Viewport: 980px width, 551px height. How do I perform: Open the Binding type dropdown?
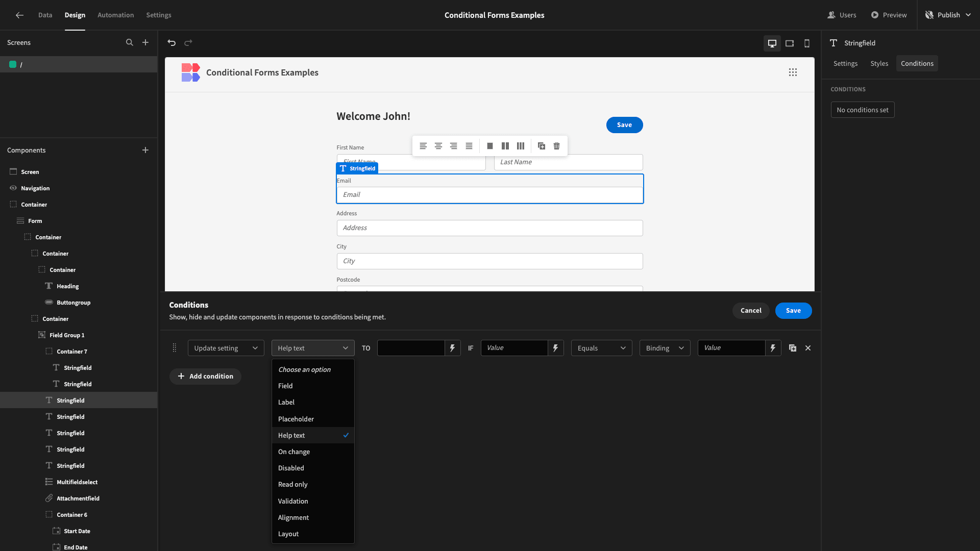pyautogui.click(x=665, y=348)
